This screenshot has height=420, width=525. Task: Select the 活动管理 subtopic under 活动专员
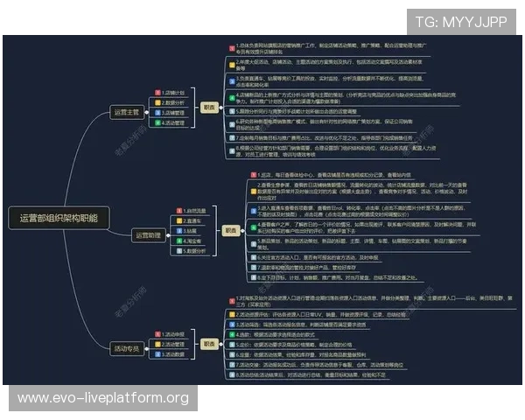pos(174,344)
